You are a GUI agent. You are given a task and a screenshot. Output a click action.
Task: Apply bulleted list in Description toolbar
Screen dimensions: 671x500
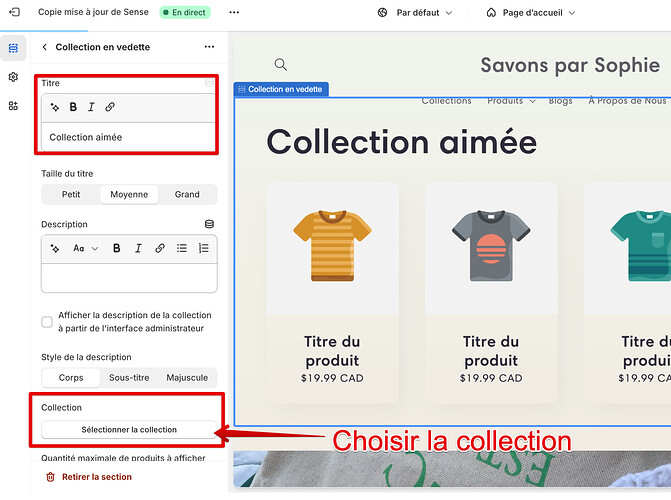182,248
